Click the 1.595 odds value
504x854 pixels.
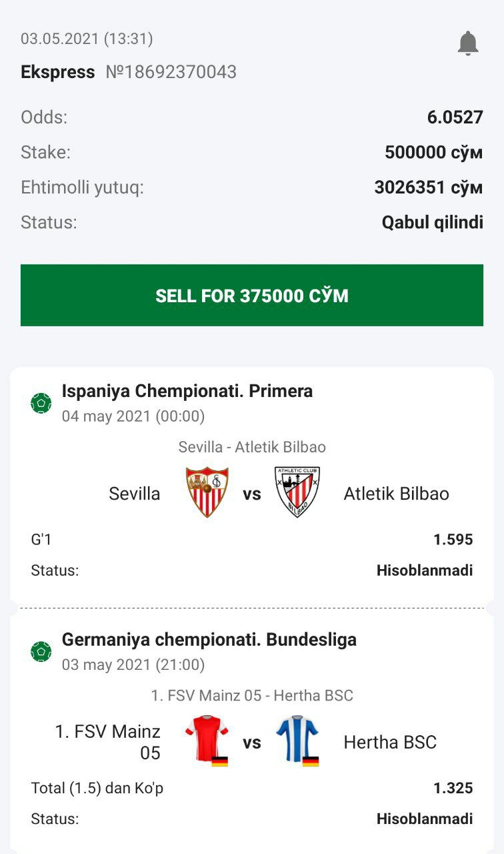pyautogui.click(x=453, y=539)
